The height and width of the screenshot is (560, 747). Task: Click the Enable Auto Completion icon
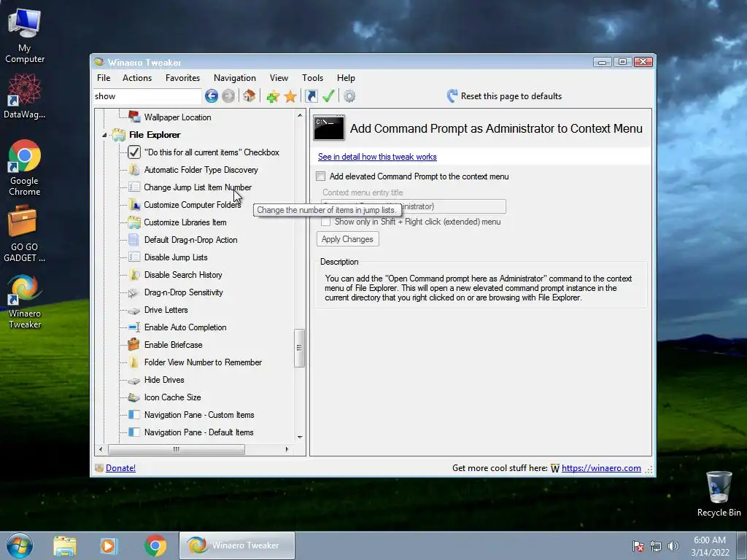point(134,327)
